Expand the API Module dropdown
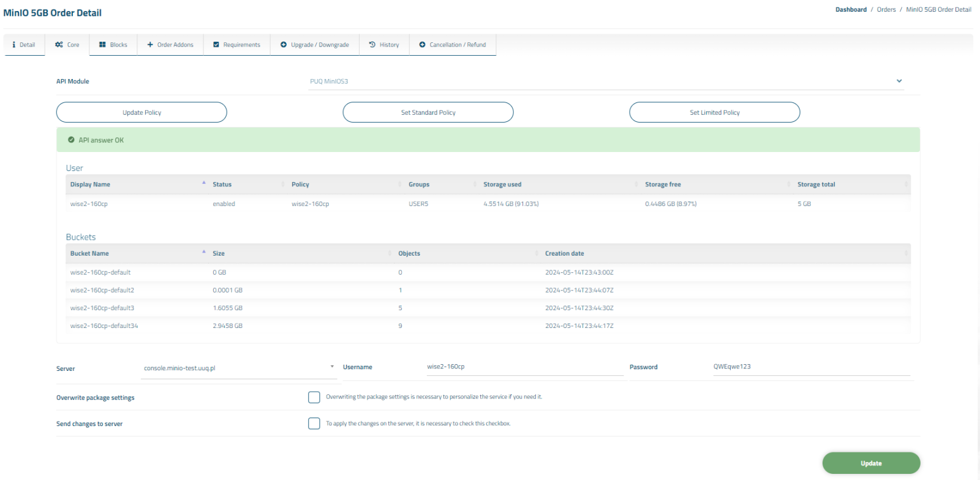Screen dimensions: 980x480 899,81
